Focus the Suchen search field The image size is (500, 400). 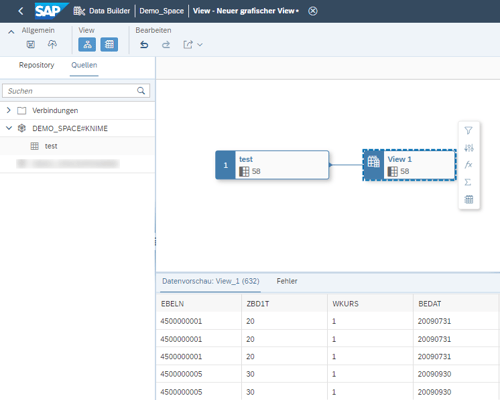click(76, 91)
